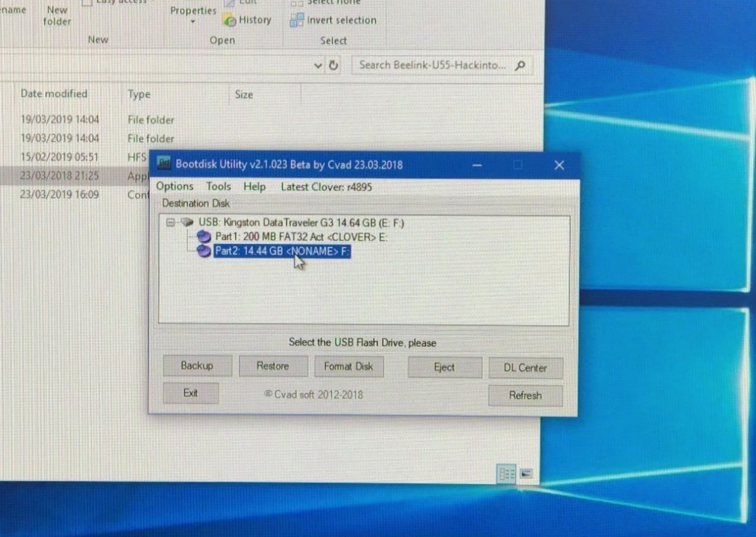This screenshot has height=537, width=756.
Task: Select Part1 200 MB FAT32 CLOVER partition
Action: [302, 236]
